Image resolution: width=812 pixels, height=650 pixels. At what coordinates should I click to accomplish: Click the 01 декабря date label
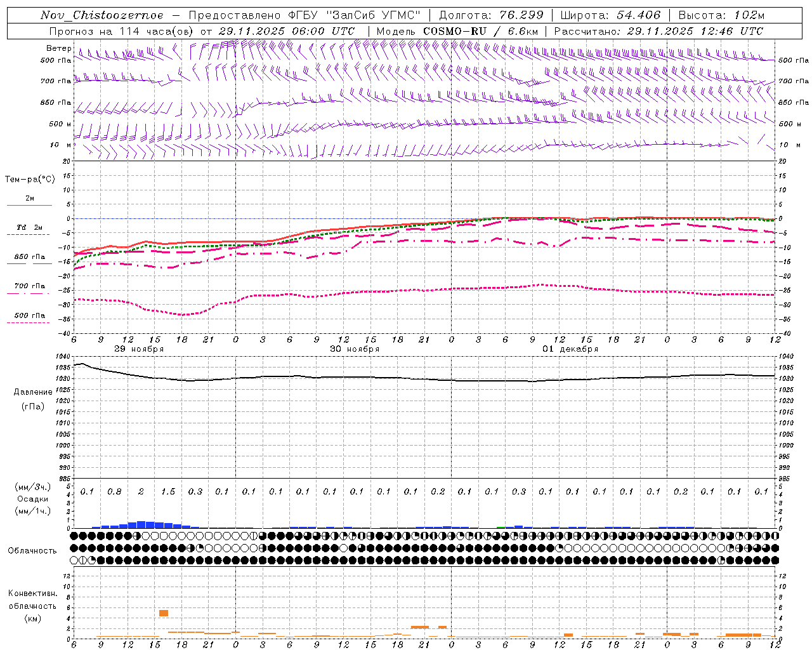pyautogui.click(x=570, y=349)
